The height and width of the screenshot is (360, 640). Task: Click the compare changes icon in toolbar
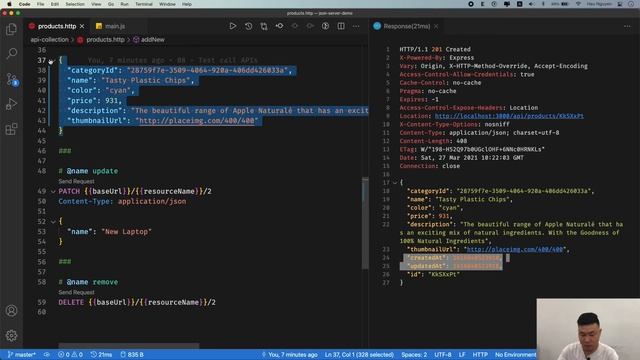[264, 26]
